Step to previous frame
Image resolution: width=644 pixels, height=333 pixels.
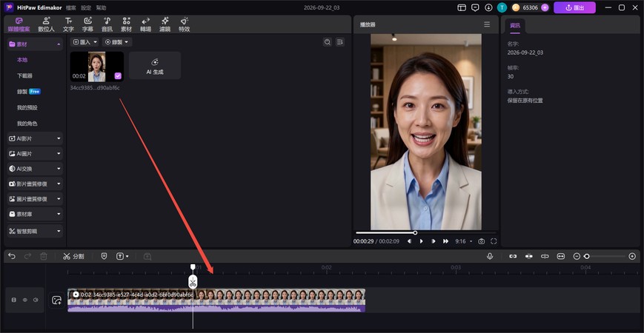tap(409, 241)
